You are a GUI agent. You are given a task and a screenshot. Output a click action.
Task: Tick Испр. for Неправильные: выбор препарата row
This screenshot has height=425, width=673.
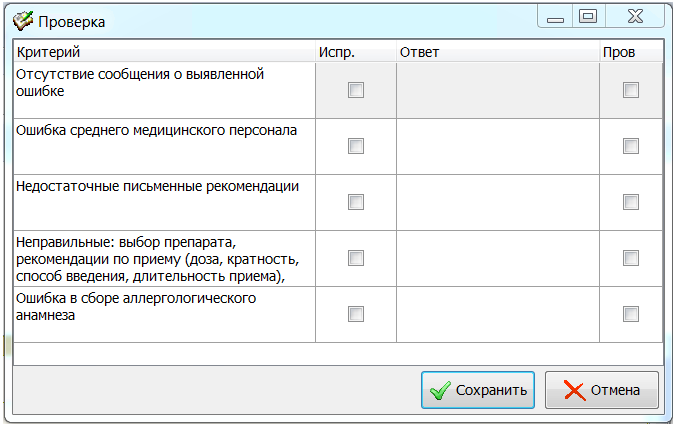(355, 258)
